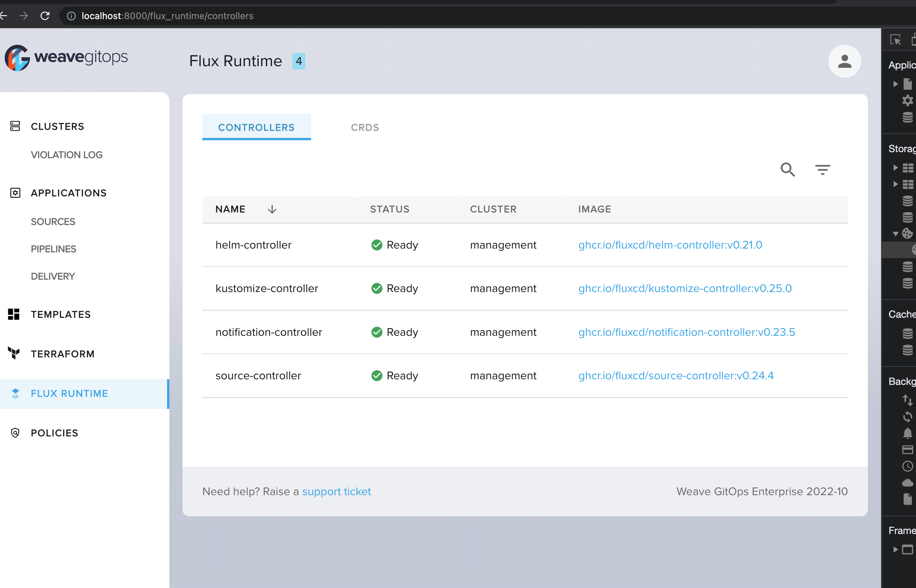Image resolution: width=916 pixels, height=588 pixels.
Task: Sort by the Name column arrow
Action: coord(272,209)
